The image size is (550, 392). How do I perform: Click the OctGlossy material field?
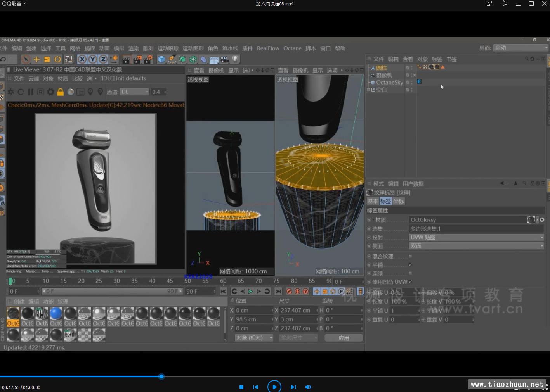click(468, 220)
